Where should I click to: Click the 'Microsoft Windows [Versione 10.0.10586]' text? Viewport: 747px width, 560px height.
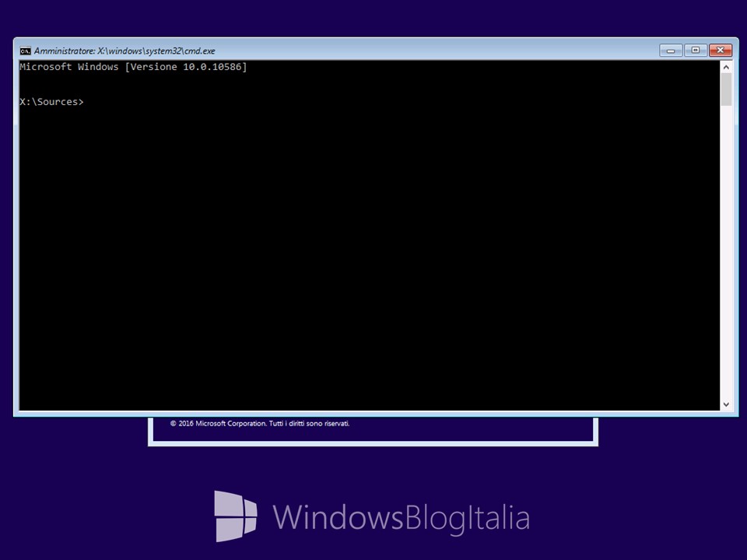[133, 67]
